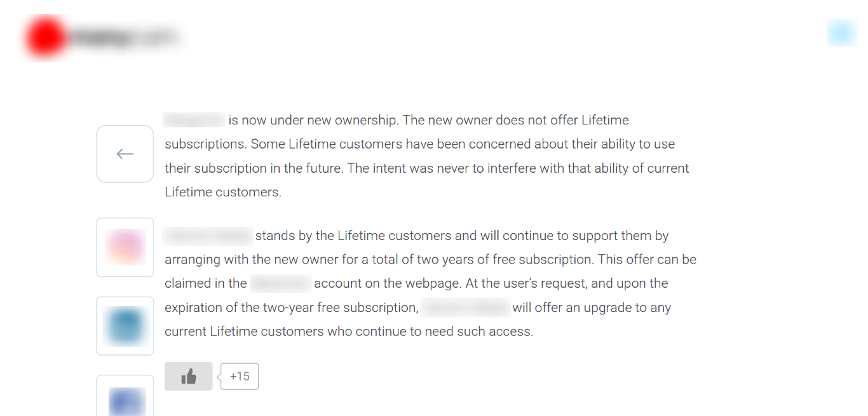Screen dimensions: 868x416
Task: Click the line "their subscription in the future"
Action: (427, 168)
